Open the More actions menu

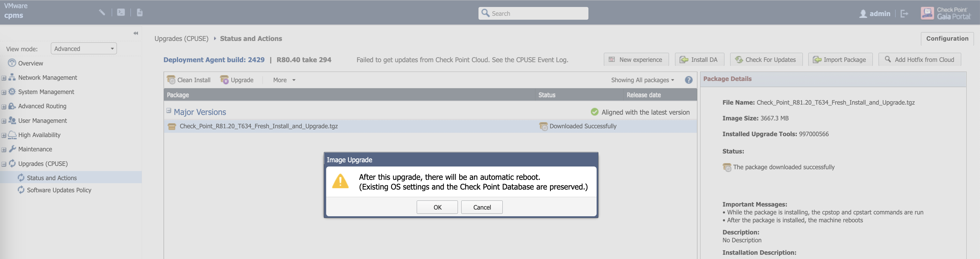tap(284, 80)
